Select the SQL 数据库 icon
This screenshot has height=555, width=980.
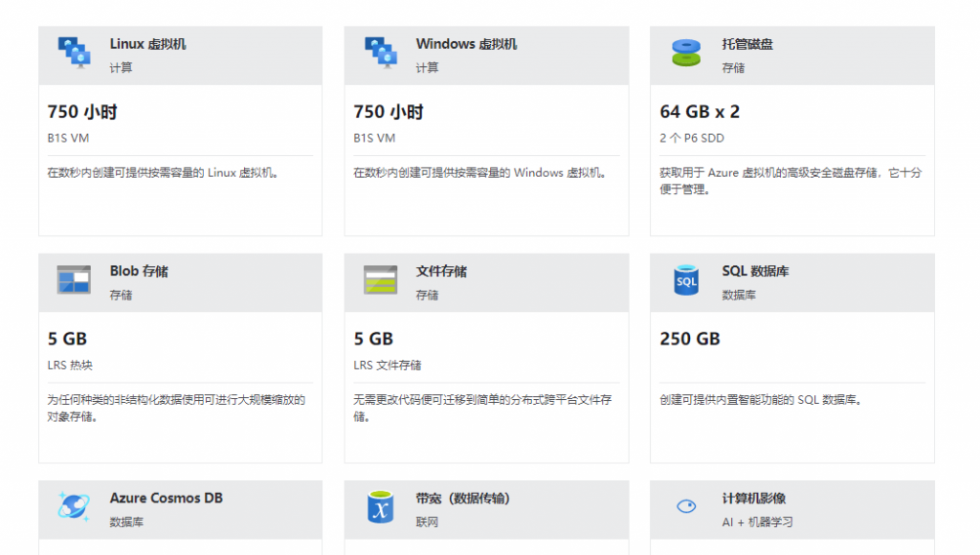[686, 279]
